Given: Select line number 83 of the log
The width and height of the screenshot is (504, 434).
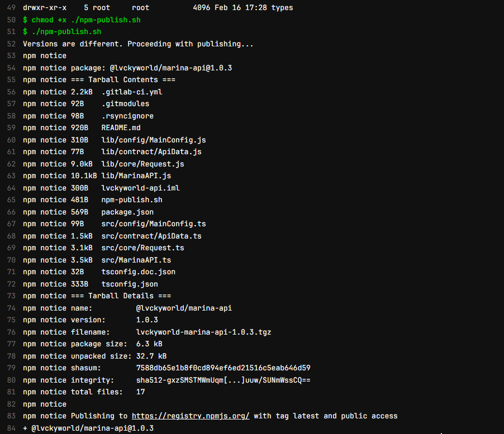Looking at the screenshot, I should (12, 416).
